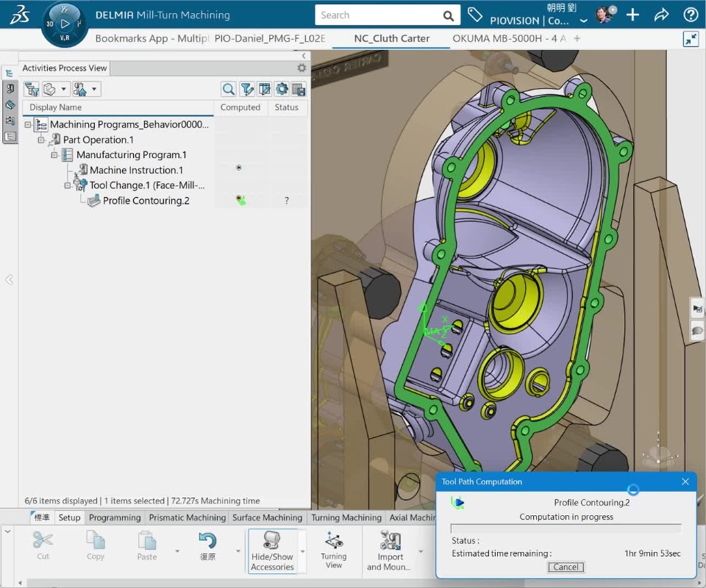Add a new tab with the plus
Screen dimensions: 706x588
point(577,39)
